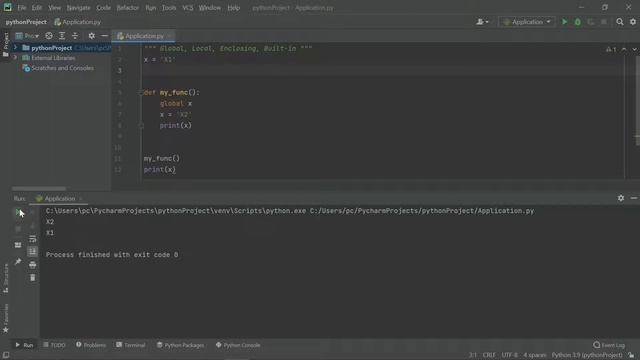Screen dimensions: 640x360
Task: Click Restore Layout icon in Run panel
Action: pyautogui.click(x=18, y=245)
